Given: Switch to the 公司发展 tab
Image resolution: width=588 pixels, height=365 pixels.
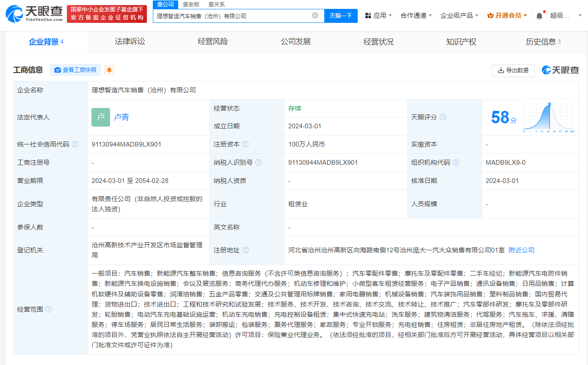Looking at the screenshot, I should coord(295,41).
